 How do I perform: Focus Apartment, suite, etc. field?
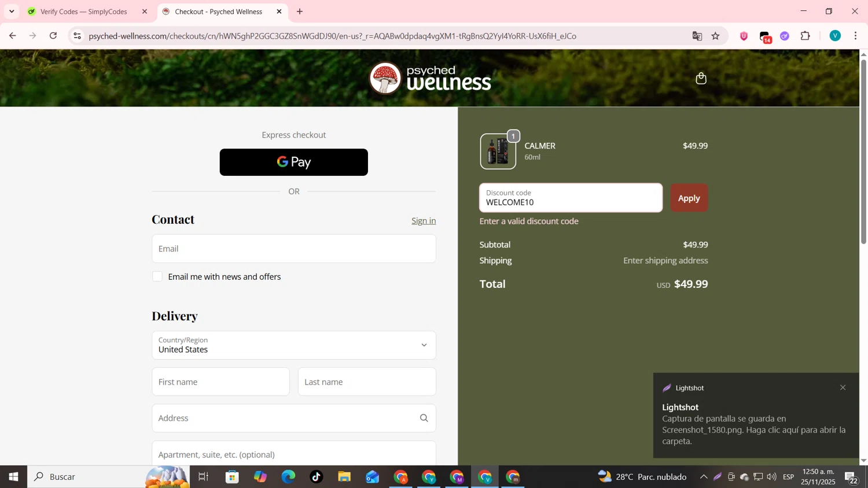(x=294, y=453)
